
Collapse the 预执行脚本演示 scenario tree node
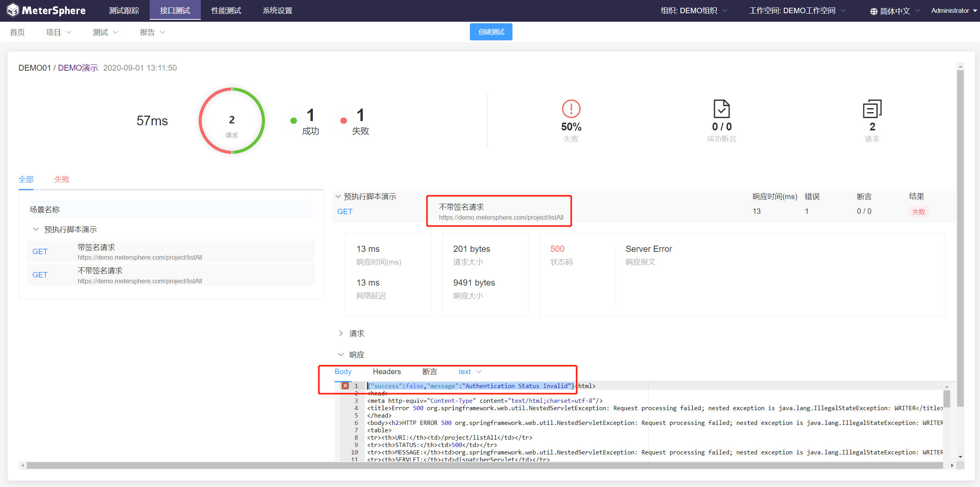click(36, 229)
